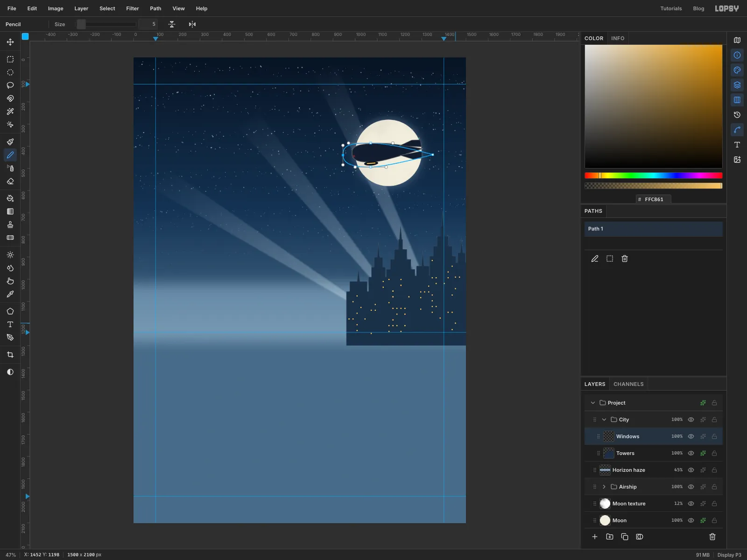Click the blue foreground color swatch
This screenshot has width=747, height=560.
25,36
